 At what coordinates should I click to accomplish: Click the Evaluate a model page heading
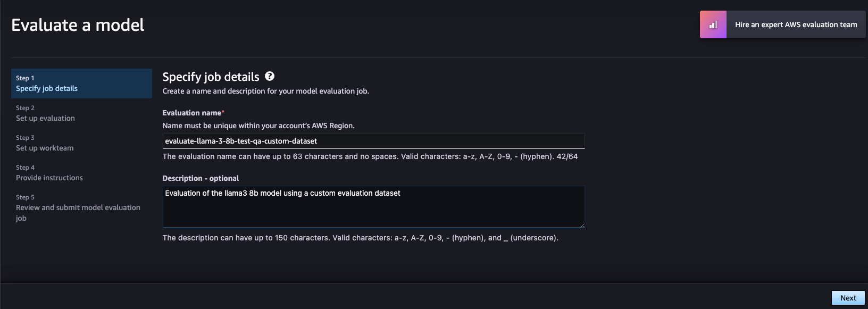pos(78,25)
